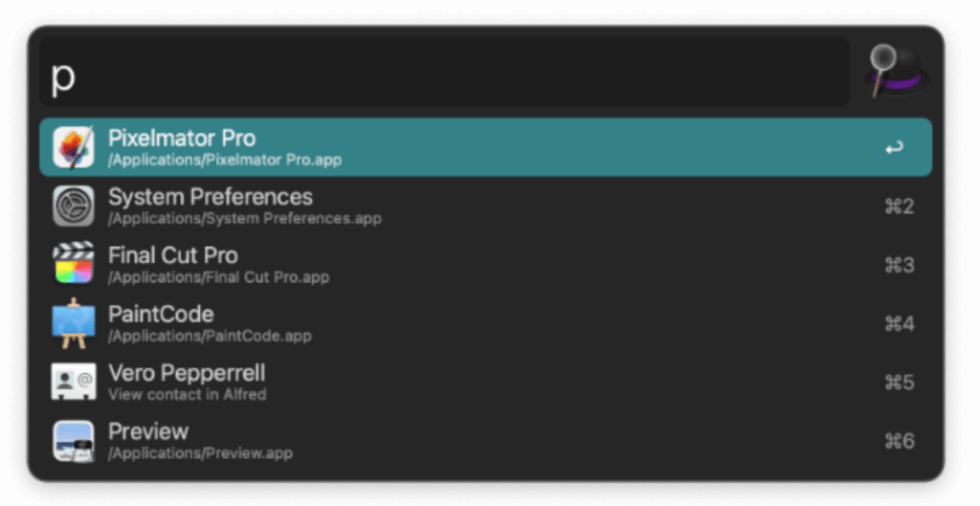Click the System Preferences gear icon
This screenshot has width=980, height=506.
click(73, 207)
